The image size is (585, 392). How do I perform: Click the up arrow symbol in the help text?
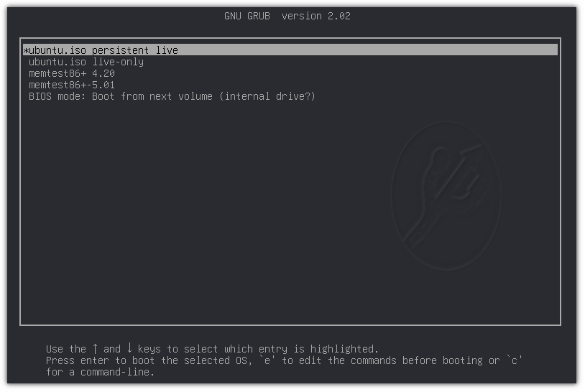95,349
